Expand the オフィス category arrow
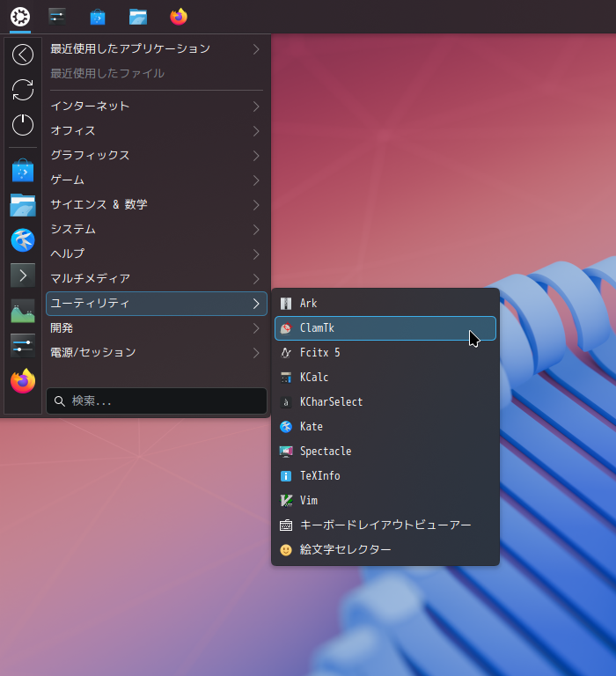The image size is (616, 676). [256, 130]
